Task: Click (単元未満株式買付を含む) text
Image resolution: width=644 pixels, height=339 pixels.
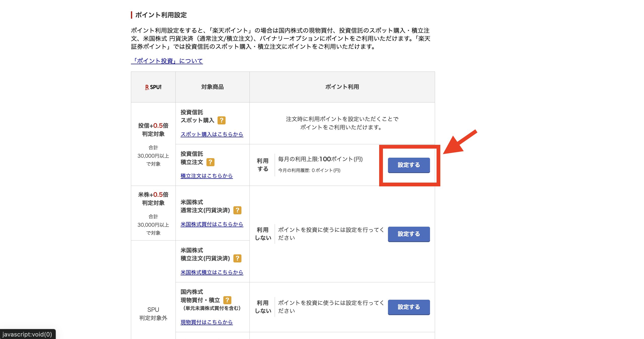Action: click(212, 308)
